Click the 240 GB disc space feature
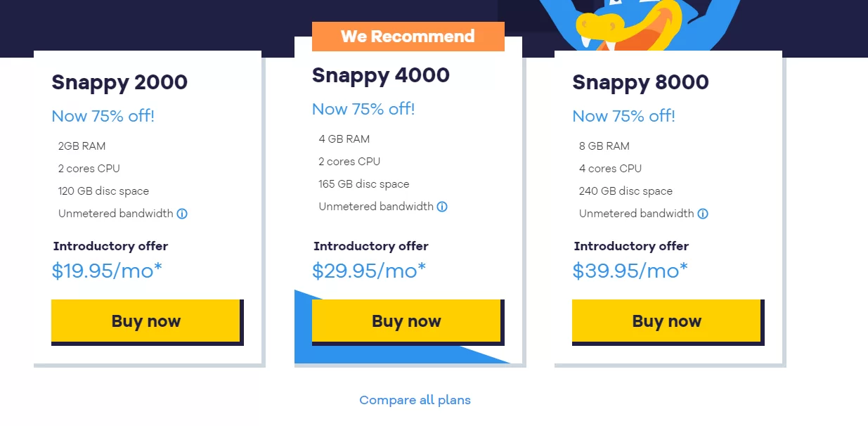Image resolution: width=868 pixels, height=426 pixels. coord(626,191)
